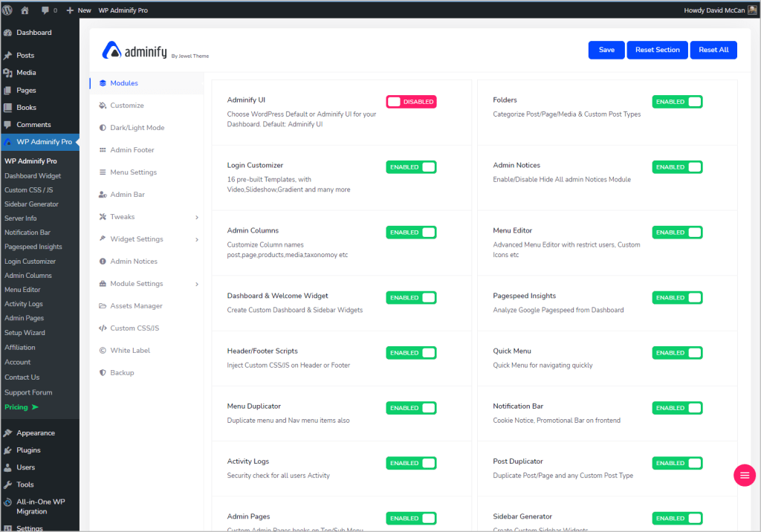
Task: Toggle the Post Duplicator module switch
Action: (x=677, y=464)
